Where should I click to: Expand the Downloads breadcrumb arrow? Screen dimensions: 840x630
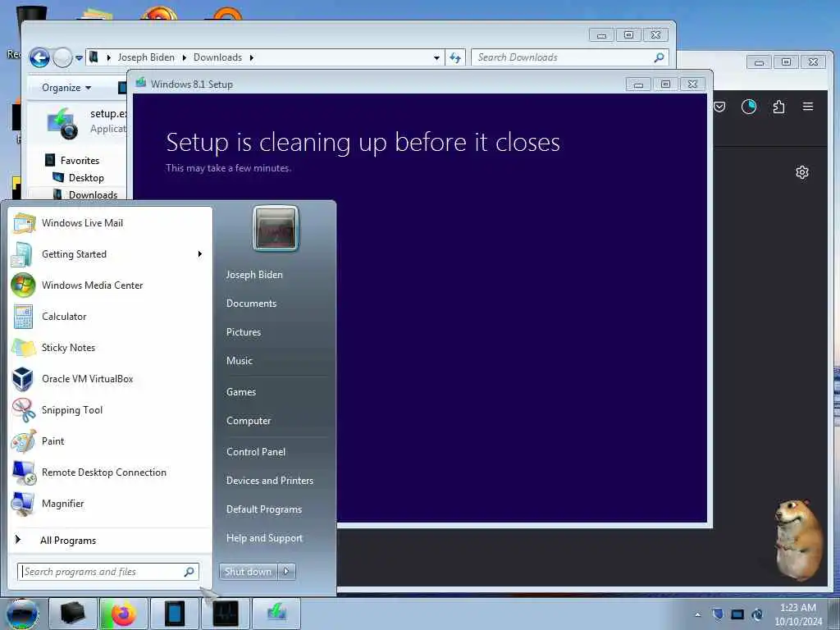(x=251, y=57)
